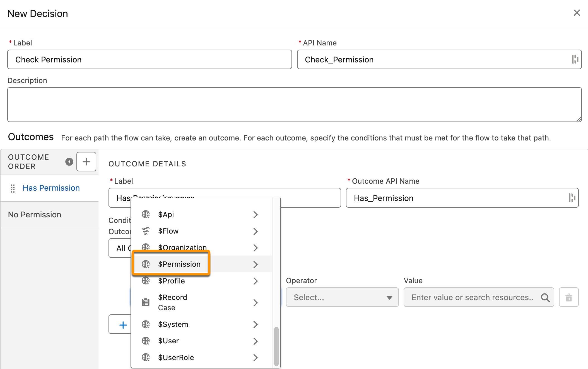The height and width of the screenshot is (369, 588).
Task: Click the $Organization menu item icon
Action: (x=146, y=247)
